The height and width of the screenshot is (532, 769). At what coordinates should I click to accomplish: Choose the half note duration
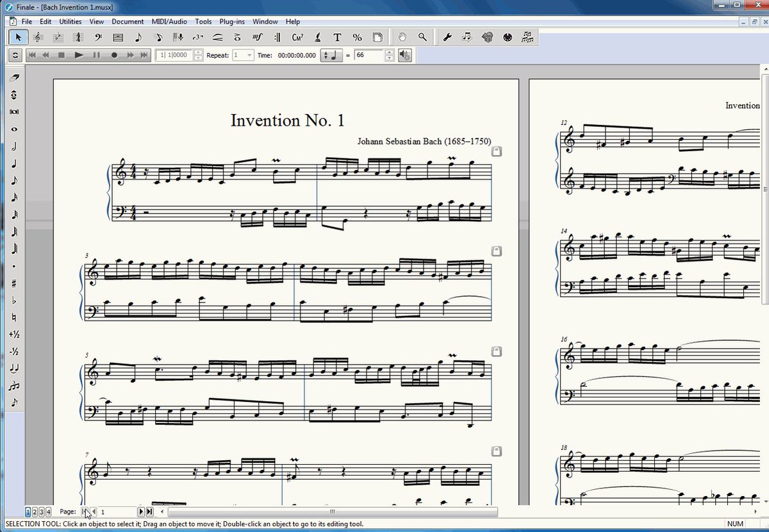14,146
